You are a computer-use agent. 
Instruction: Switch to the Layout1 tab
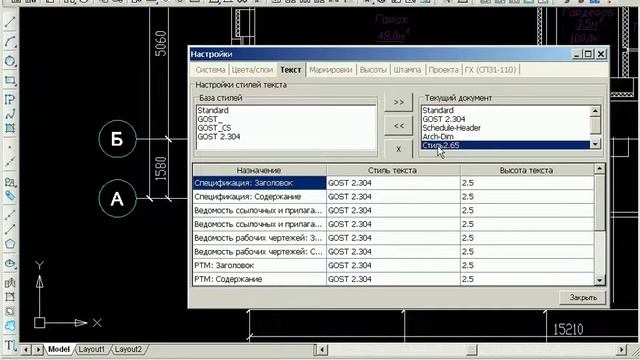(x=91, y=349)
